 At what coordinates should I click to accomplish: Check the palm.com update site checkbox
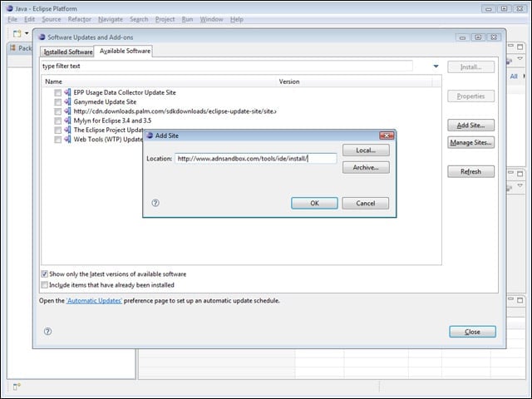point(58,111)
